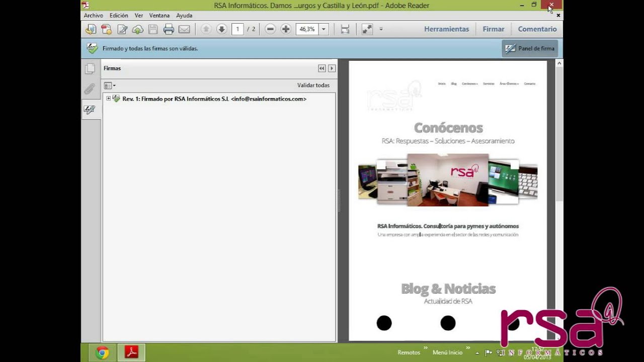Image resolution: width=644 pixels, height=362 pixels.
Task: Open the Attachments paperclip panel
Action: click(90, 89)
